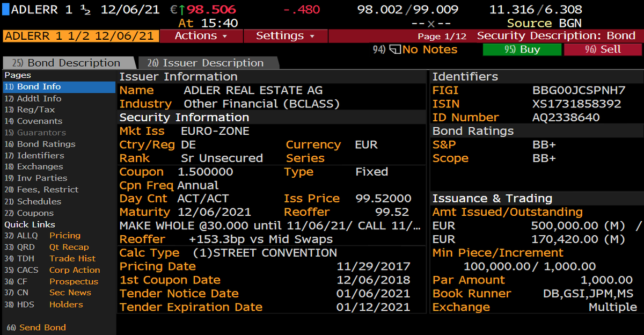Click the bid/ask quote 98.002/99.009
644x335 pixels.
(408, 10)
